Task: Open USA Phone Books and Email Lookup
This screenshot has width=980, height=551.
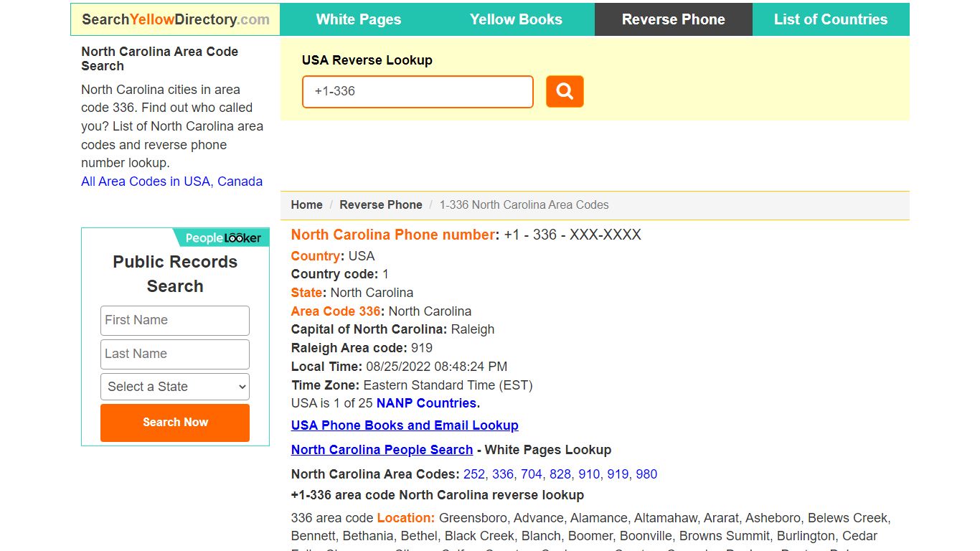Action: click(405, 425)
